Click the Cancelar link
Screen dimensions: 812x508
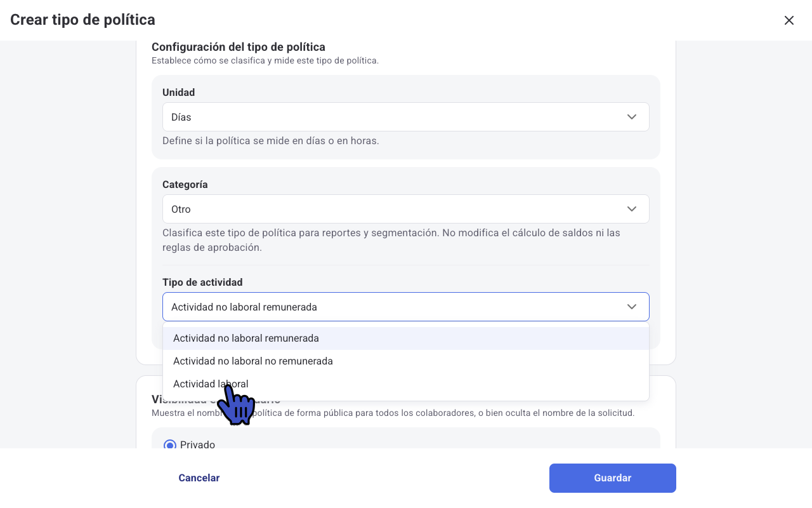tap(199, 478)
